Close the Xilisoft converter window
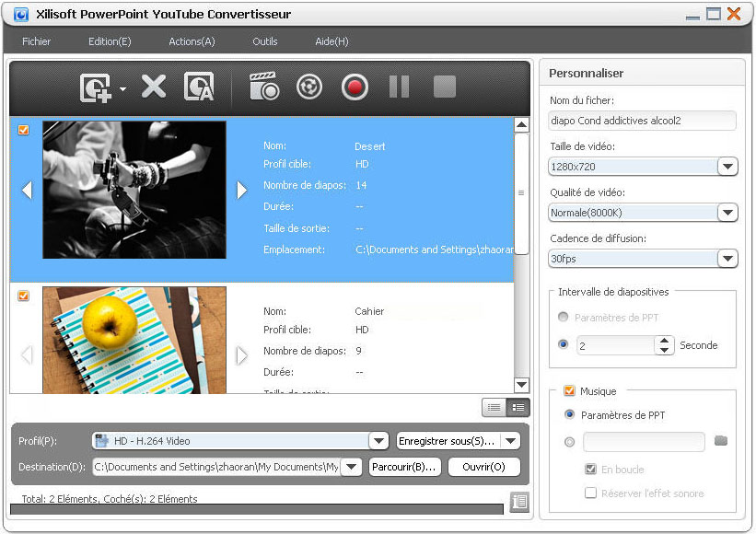 pos(734,14)
